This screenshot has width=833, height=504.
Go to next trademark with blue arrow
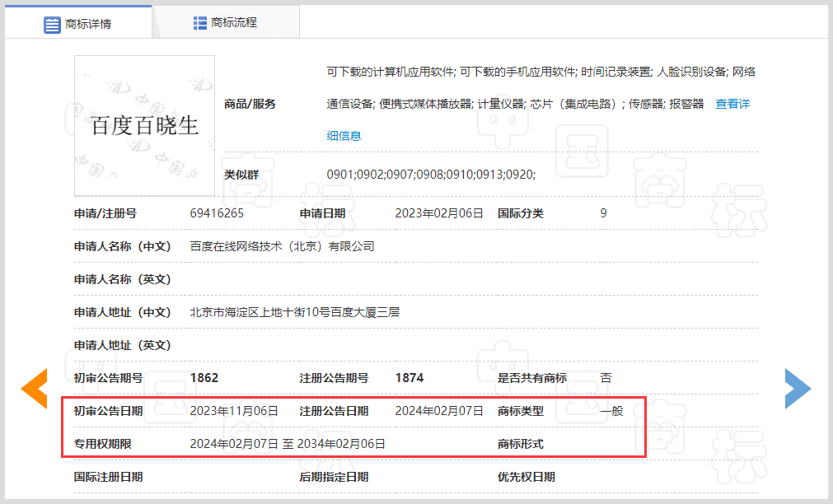(x=798, y=388)
